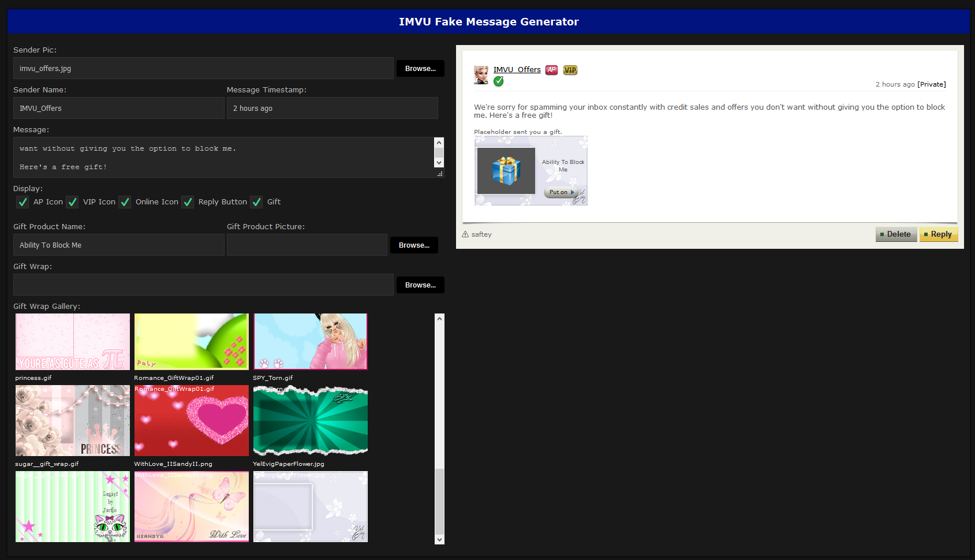975x560 pixels.
Task: Toggle the Reply Button checkbox
Action: 188,202
